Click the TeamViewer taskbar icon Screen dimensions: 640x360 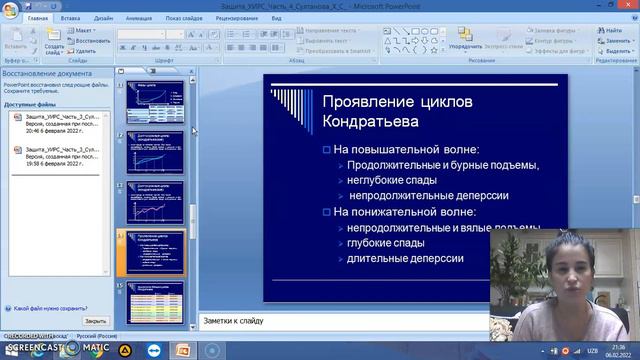[154, 351]
